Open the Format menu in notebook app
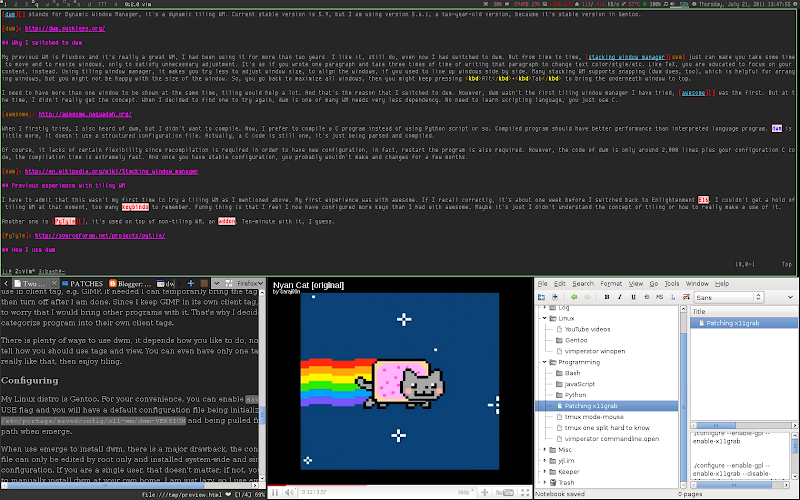The image size is (800, 500). coord(611,284)
